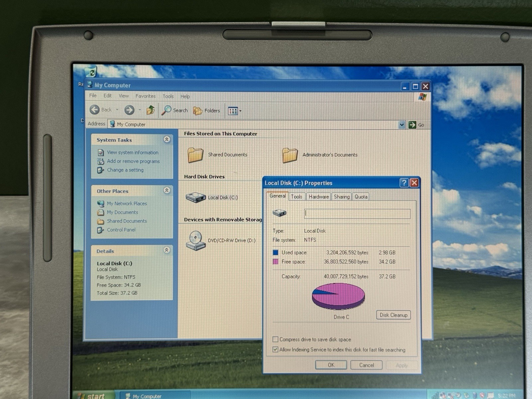The height and width of the screenshot is (399, 532).
Task: Open View system information link
Action: 133,153
